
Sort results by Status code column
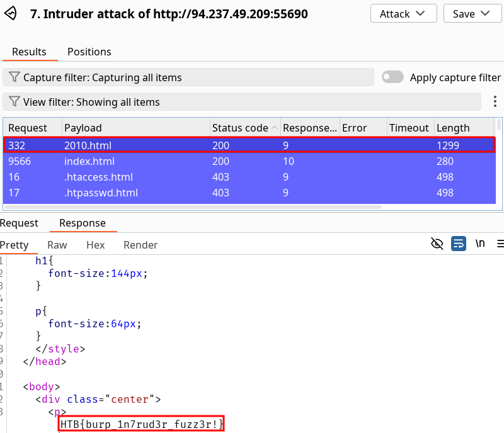(x=240, y=128)
